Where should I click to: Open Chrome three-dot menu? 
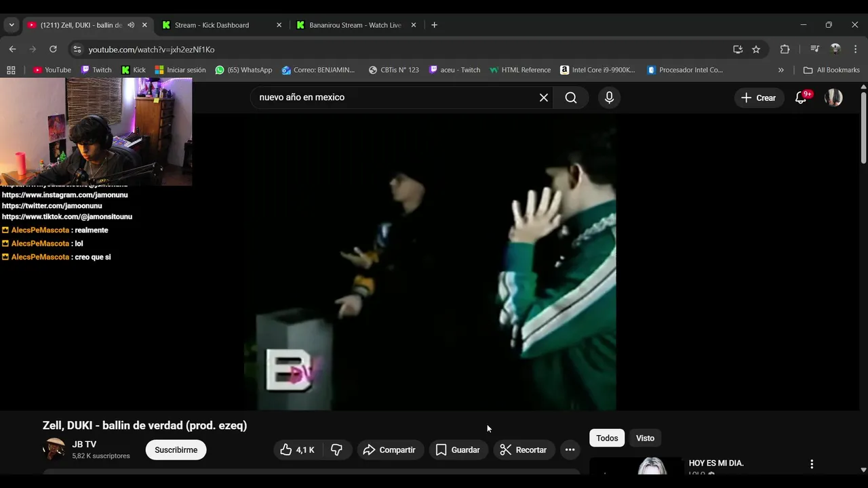856,49
